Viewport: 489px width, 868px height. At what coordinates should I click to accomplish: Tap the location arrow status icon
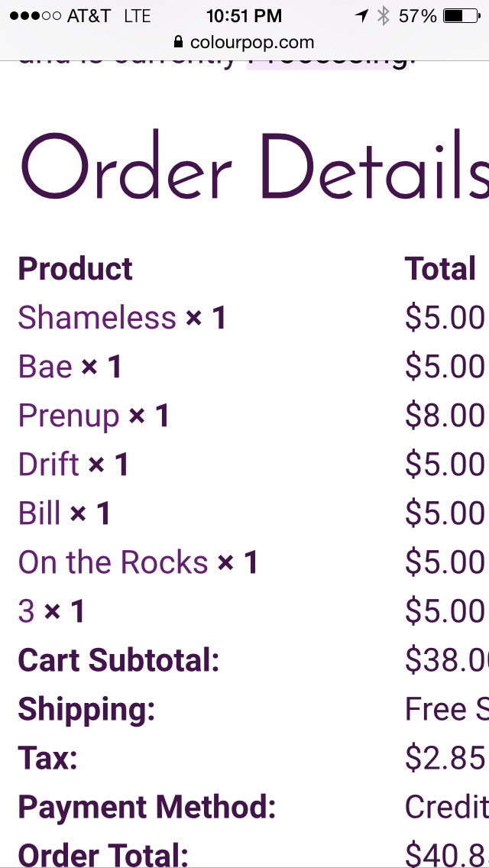click(361, 16)
